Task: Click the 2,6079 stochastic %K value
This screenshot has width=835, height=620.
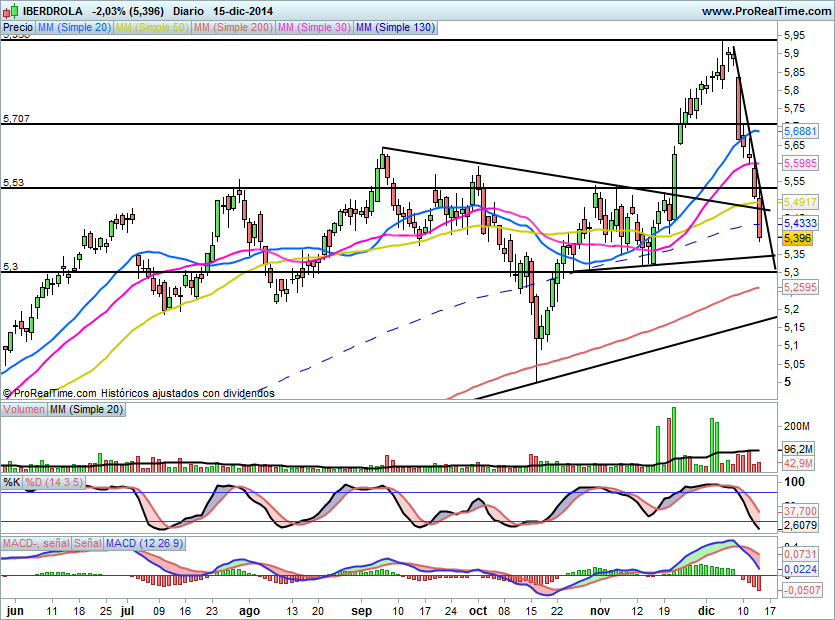Action: pos(800,525)
